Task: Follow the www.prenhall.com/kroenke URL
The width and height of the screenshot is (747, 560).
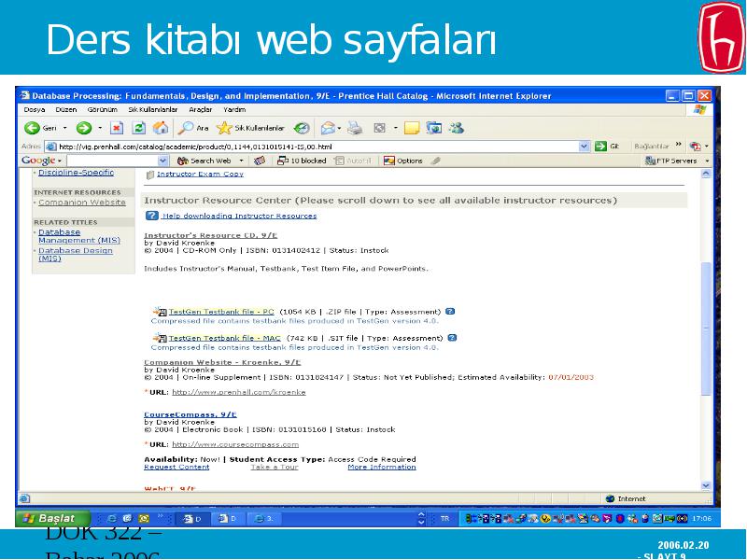Action: [239, 392]
